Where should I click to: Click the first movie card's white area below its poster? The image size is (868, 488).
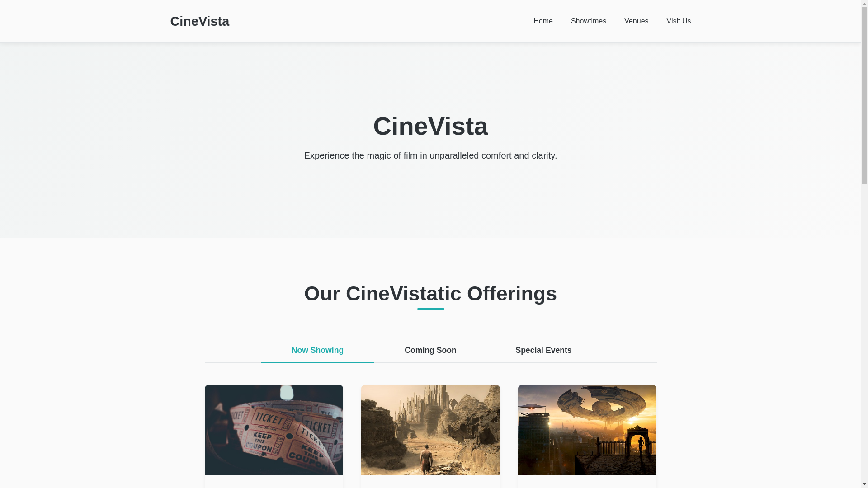tap(274, 482)
